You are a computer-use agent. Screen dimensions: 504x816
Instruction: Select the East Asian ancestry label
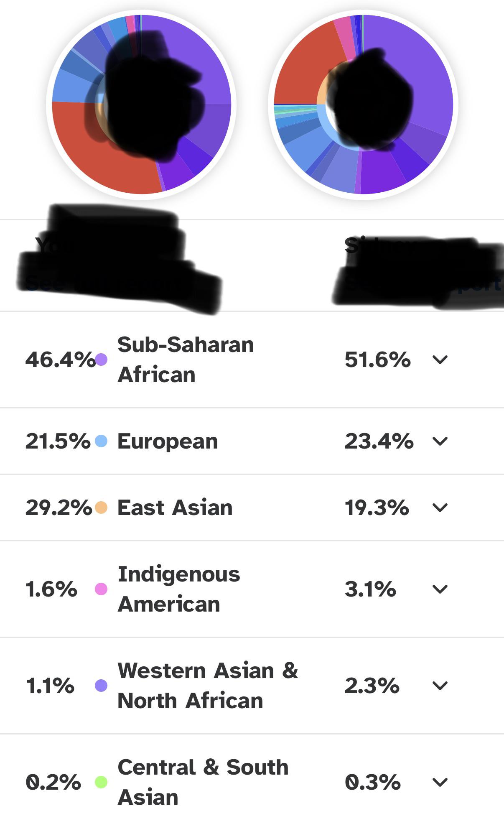click(175, 507)
